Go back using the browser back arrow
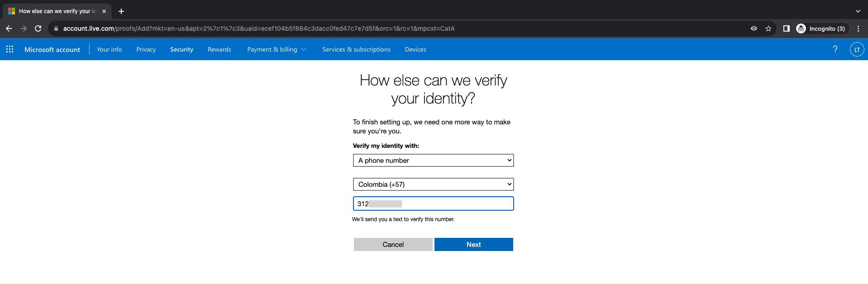The width and height of the screenshot is (868, 284). coord(9,28)
